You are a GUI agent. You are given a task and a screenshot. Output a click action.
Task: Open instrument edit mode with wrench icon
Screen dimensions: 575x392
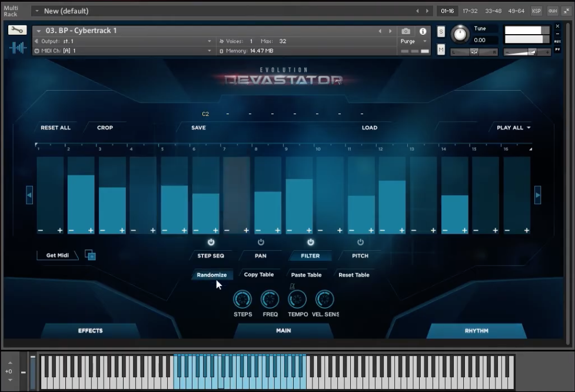coord(17,30)
